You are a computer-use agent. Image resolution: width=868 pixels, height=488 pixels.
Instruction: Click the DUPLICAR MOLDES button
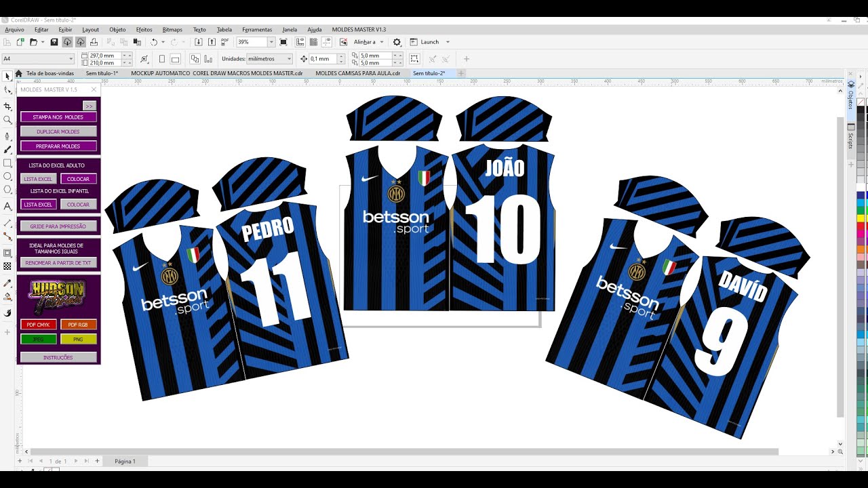click(x=58, y=131)
